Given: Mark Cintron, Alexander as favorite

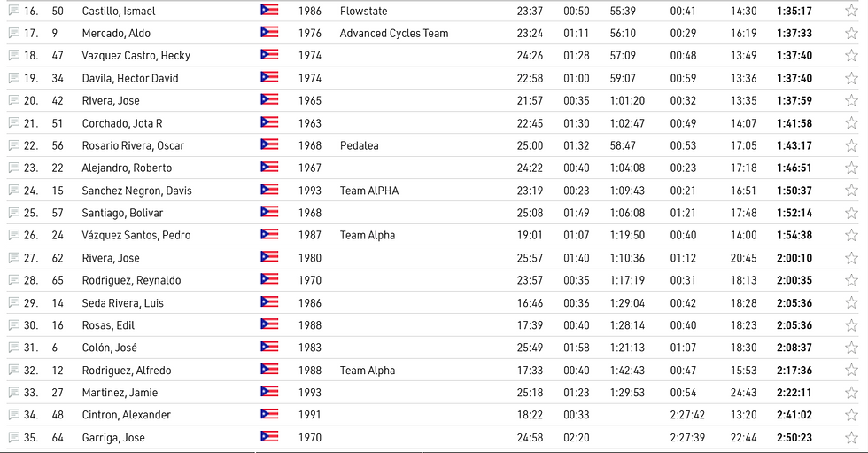Looking at the screenshot, I should [x=851, y=415].
